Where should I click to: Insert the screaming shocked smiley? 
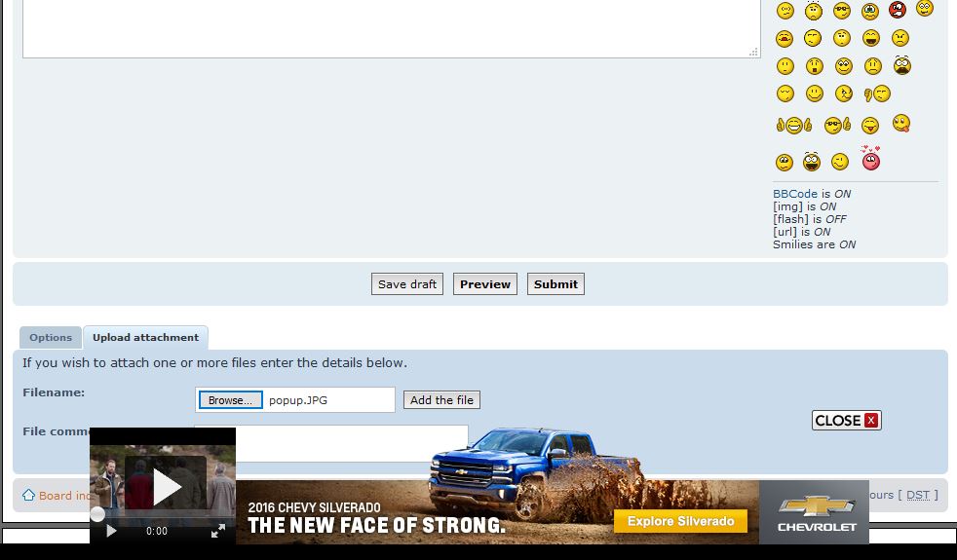coord(901,66)
